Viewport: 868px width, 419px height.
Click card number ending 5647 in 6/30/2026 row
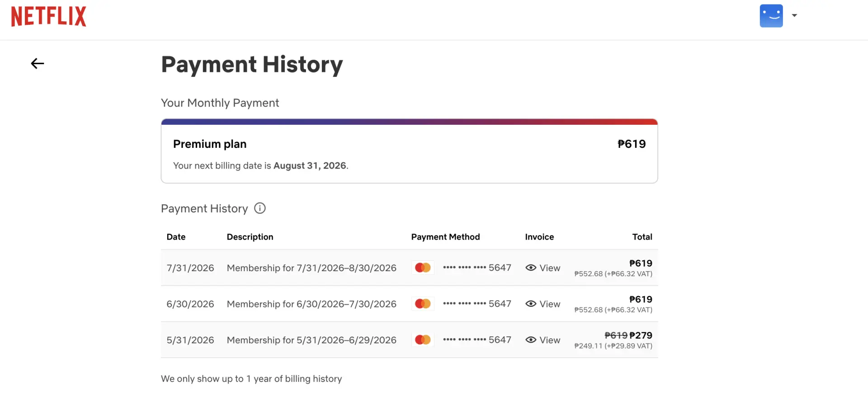477,304
